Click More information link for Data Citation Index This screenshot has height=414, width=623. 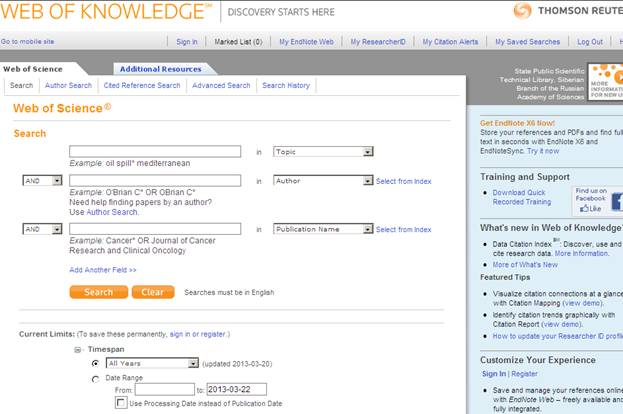(581, 253)
